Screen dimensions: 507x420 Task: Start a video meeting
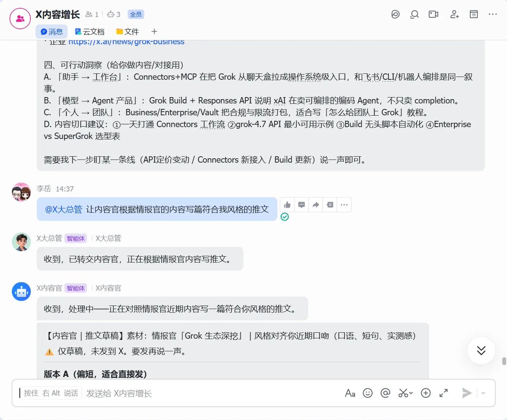433,14
